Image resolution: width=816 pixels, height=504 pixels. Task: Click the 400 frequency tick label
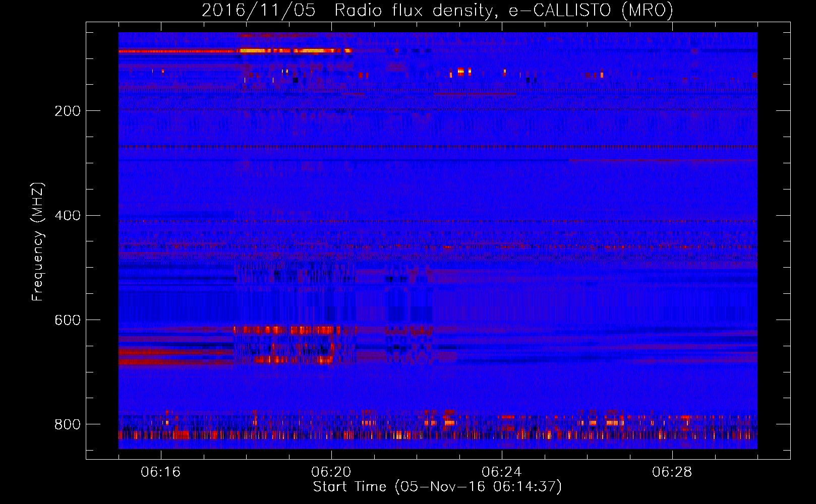click(x=67, y=216)
